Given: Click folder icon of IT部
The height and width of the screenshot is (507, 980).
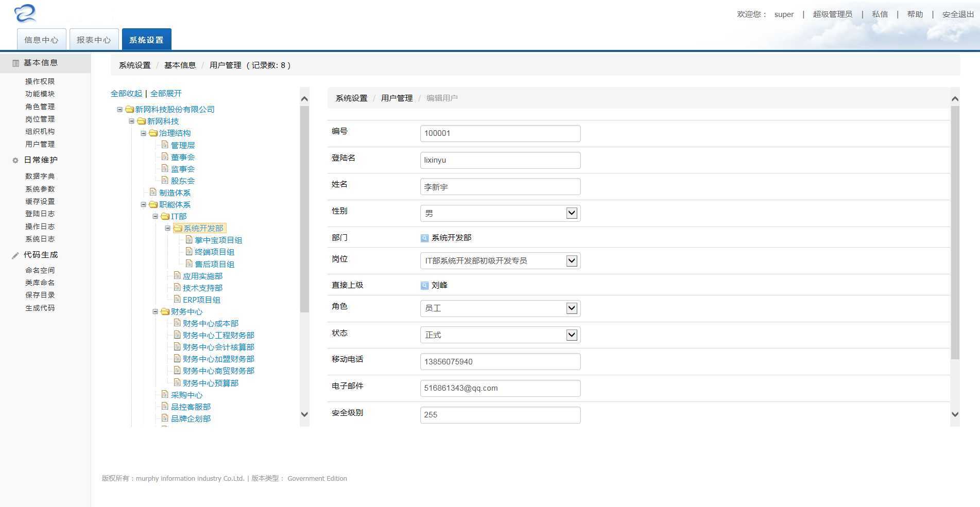Looking at the screenshot, I should [x=165, y=216].
